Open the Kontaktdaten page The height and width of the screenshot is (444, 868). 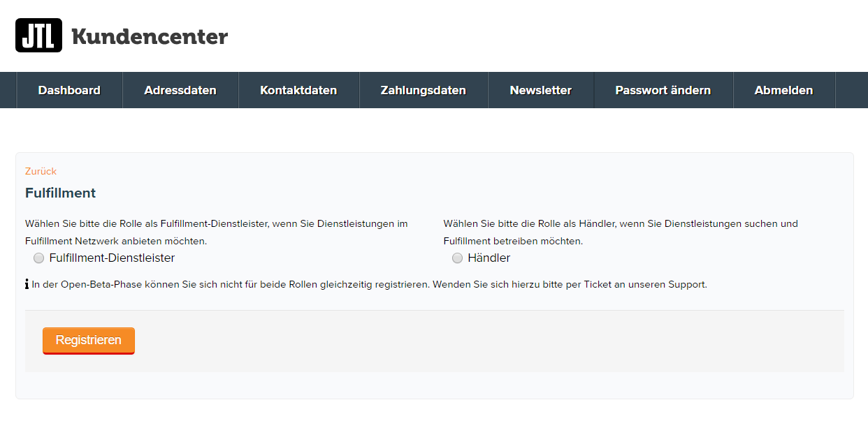click(x=298, y=90)
